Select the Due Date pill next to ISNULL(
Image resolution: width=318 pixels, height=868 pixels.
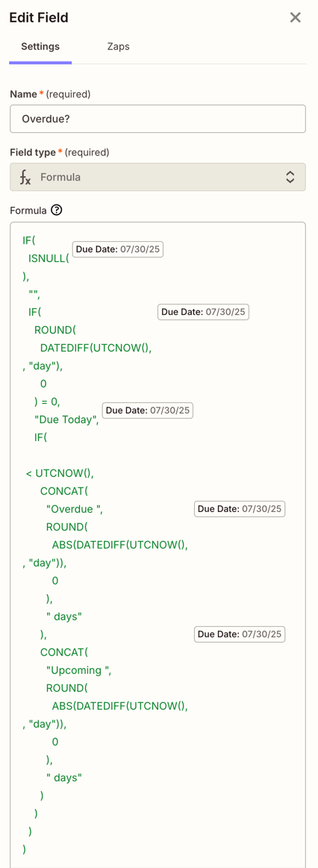coord(118,250)
